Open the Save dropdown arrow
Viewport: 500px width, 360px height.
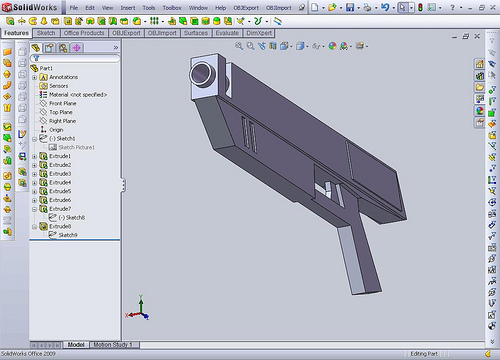click(359, 8)
